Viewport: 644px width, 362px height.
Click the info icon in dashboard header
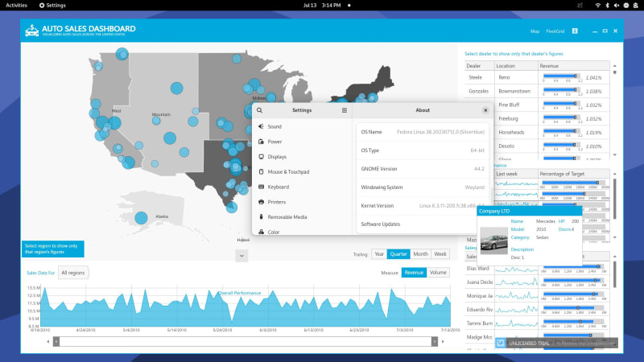click(575, 31)
